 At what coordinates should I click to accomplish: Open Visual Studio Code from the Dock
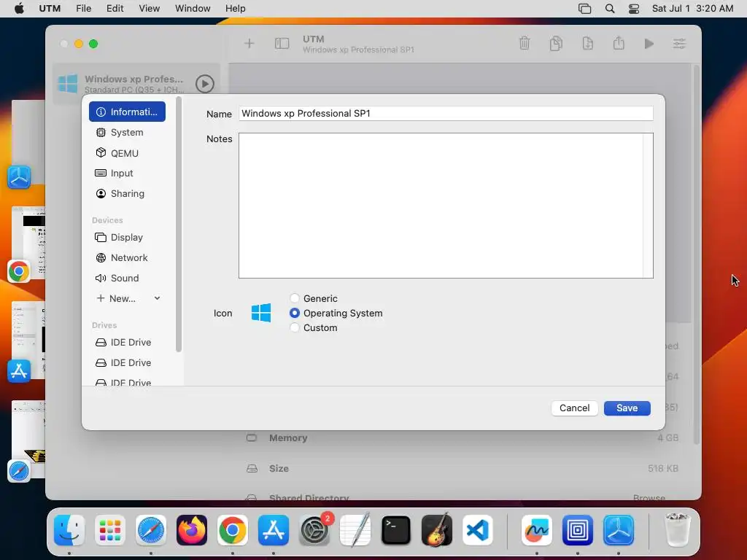point(477,530)
